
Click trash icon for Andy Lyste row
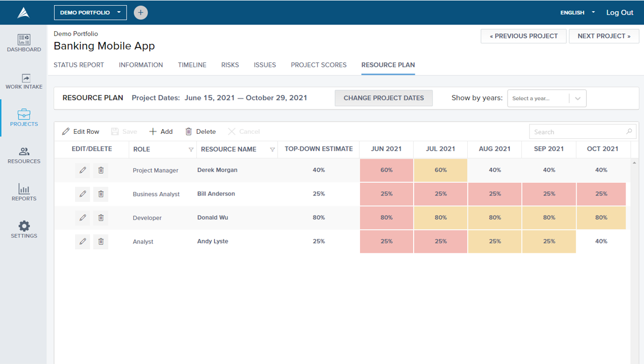tap(101, 241)
